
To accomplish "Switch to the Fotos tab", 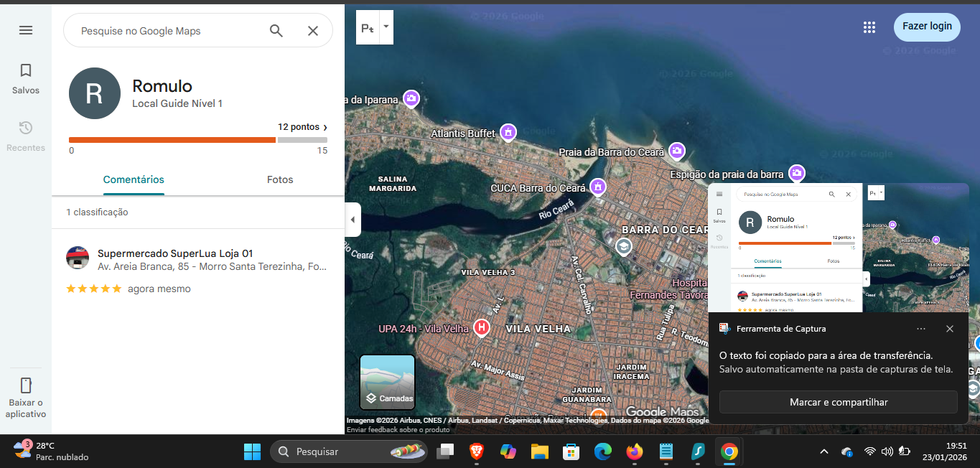I will [280, 179].
